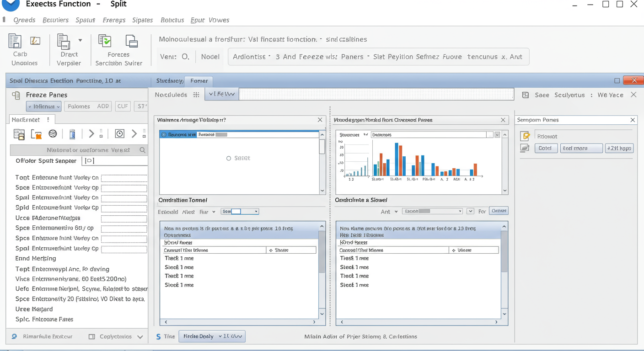Open the Iofinnus dropdown under Freeze Panes
Image resolution: width=644 pixels, height=351 pixels.
(x=44, y=106)
